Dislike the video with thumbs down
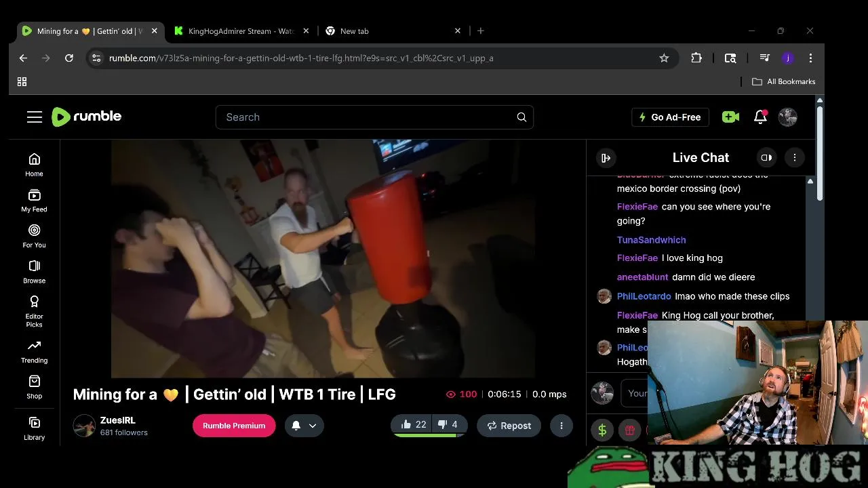The height and width of the screenshot is (488, 868). 448,425
